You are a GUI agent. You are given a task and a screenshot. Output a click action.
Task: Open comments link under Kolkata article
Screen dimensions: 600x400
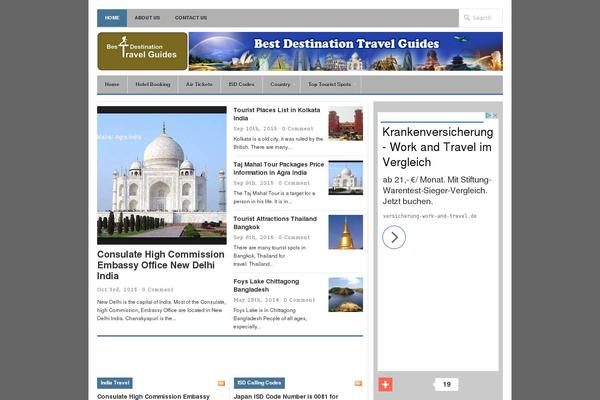pos(298,129)
